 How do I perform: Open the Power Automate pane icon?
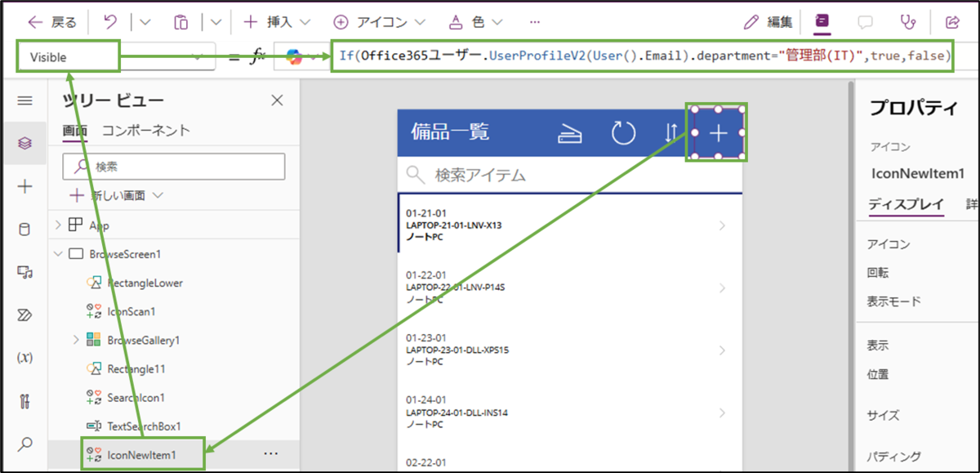[24, 315]
